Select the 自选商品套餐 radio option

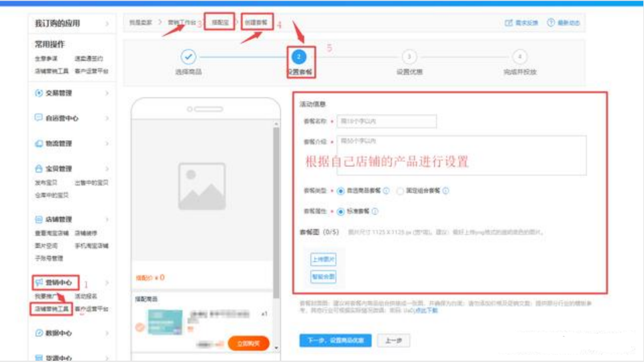[x=341, y=190]
